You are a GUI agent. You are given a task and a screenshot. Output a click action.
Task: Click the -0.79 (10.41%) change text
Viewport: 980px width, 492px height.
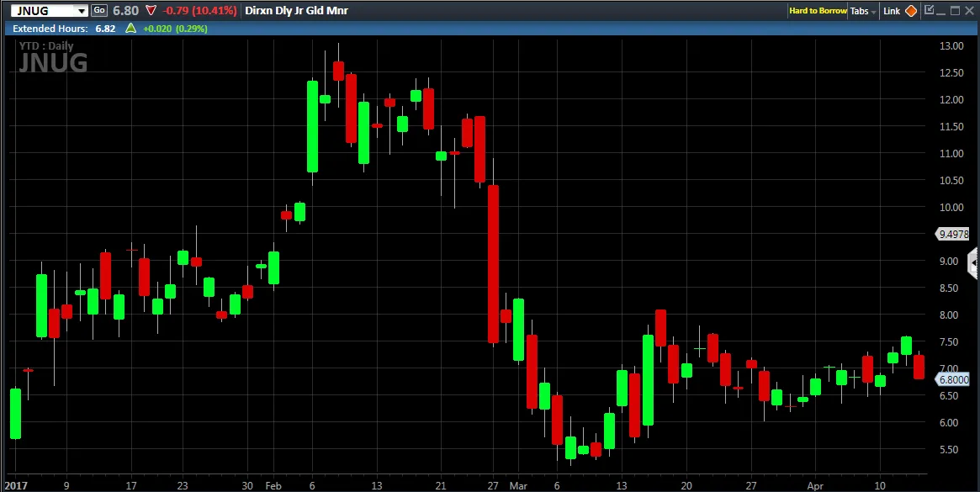(199, 11)
